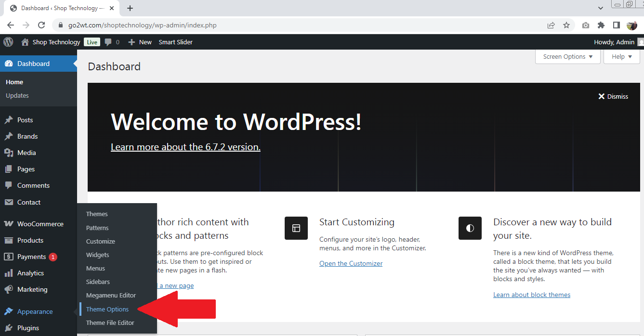644x336 pixels.
Task: Click the camera screenshot extension icon
Action: click(x=585, y=25)
